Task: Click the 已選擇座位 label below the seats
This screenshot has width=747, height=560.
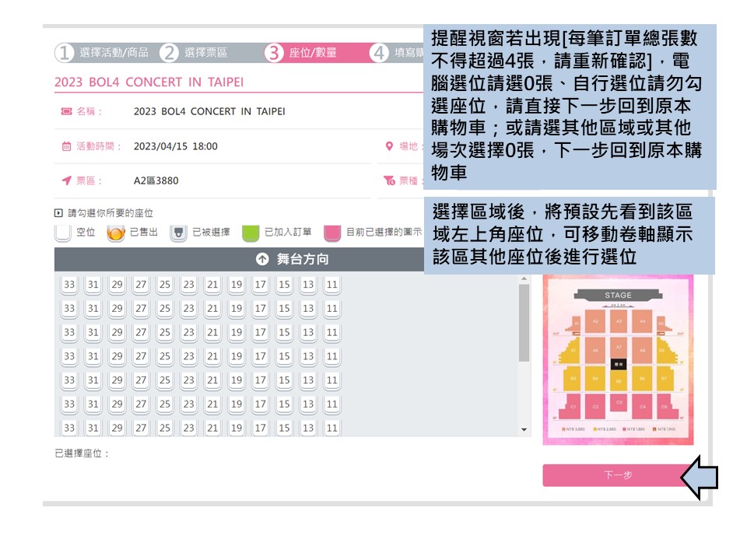Action: click(82, 453)
